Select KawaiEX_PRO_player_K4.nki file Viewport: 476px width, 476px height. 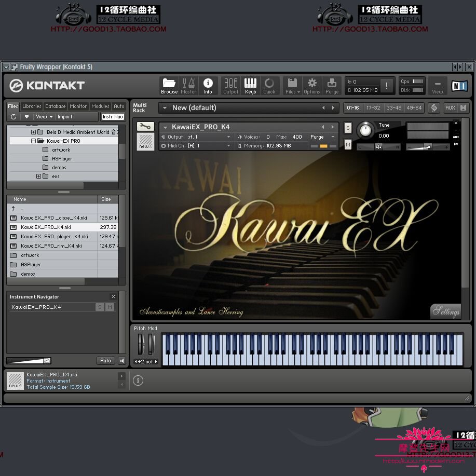(54, 237)
